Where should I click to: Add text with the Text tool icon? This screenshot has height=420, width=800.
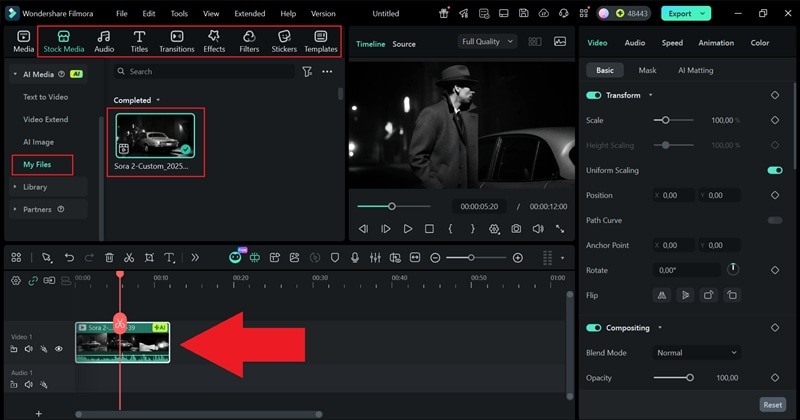(169, 258)
